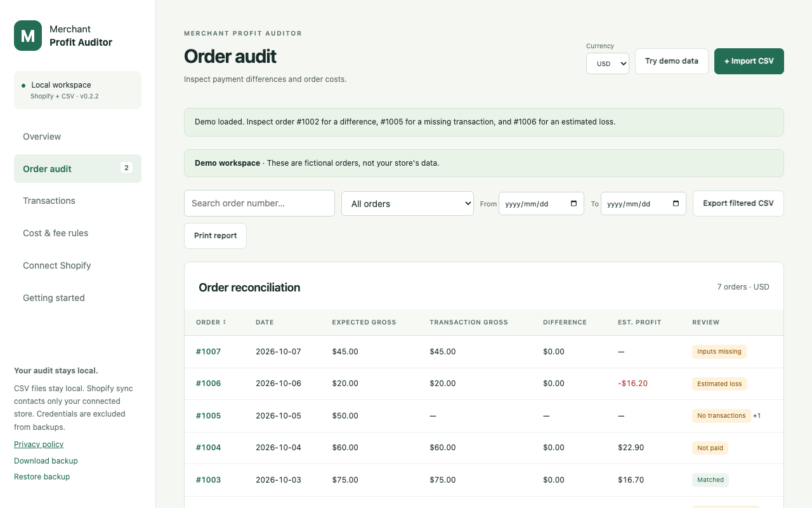Click the Matched review badge

click(x=710, y=480)
